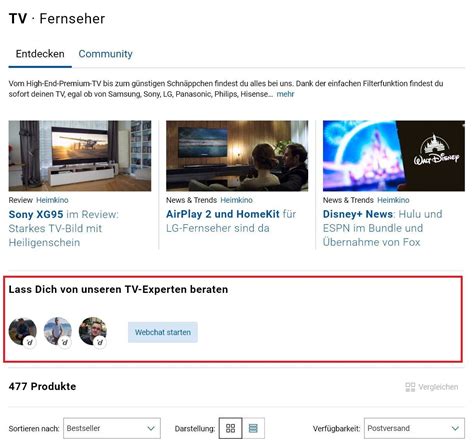Image resolution: width=474 pixels, height=445 pixels.
Task: Open the Verfügbarkeit Postversand dropdown
Action: tap(414, 428)
